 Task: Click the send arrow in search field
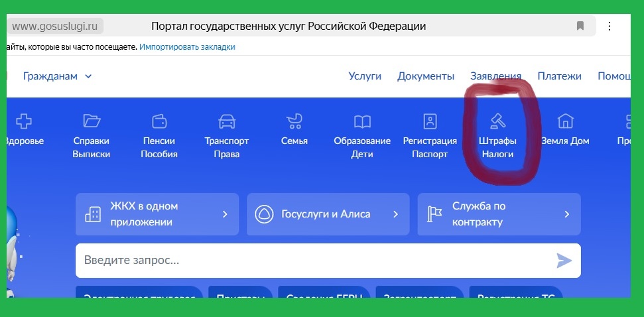pos(564,261)
